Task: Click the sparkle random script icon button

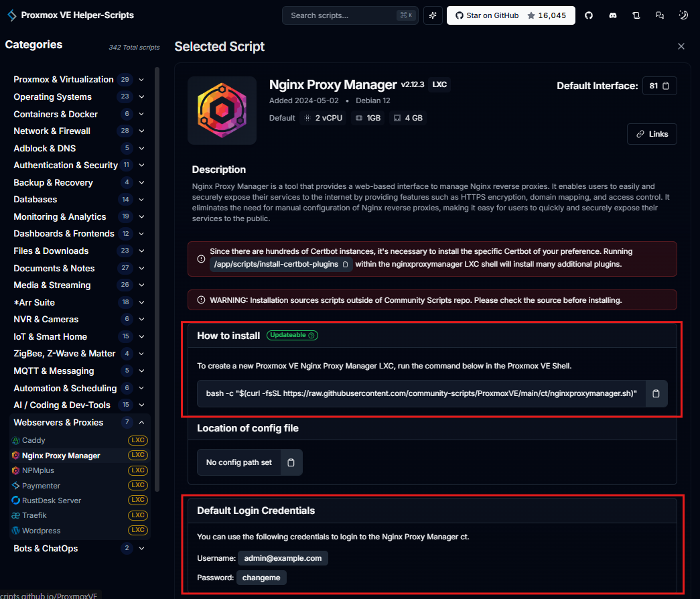Action: click(x=433, y=15)
